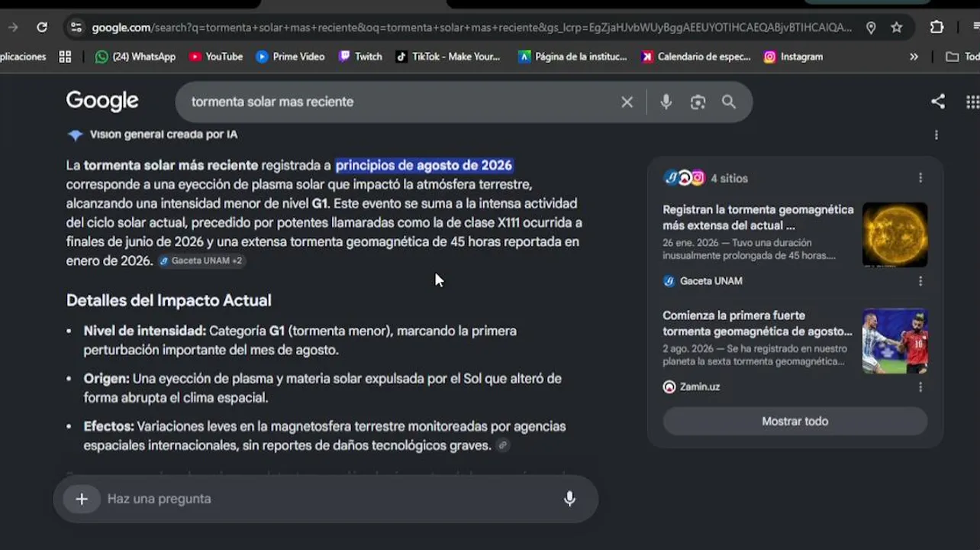Open site information icon beside the URL
Screen dimensions: 980x550
click(x=76, y=27)
